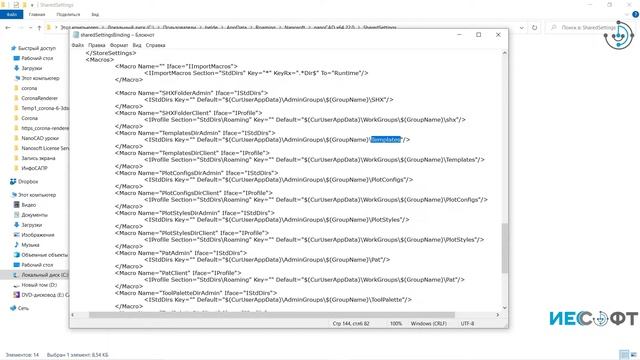
Task: Click highlighted Templates text in TemplatesDirAdmin line
Action: (386, 140)
